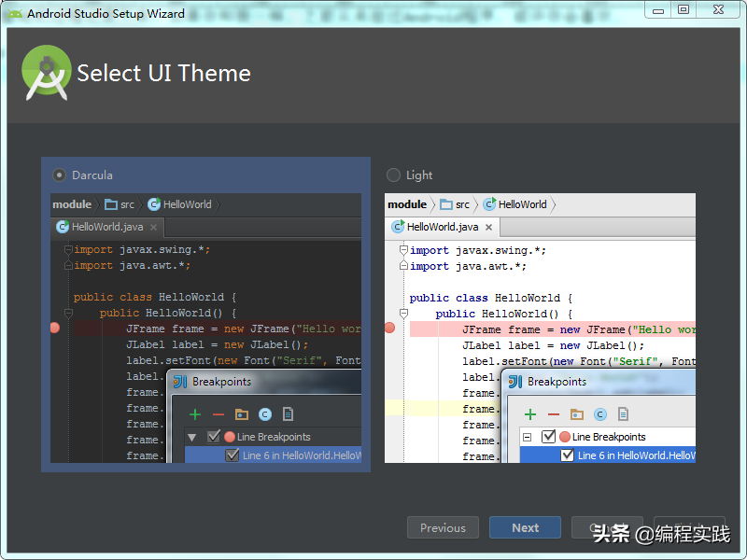Toggle Line 6 checkbox in Light preview
The image size is (747, 560).
tap(568, 455)
